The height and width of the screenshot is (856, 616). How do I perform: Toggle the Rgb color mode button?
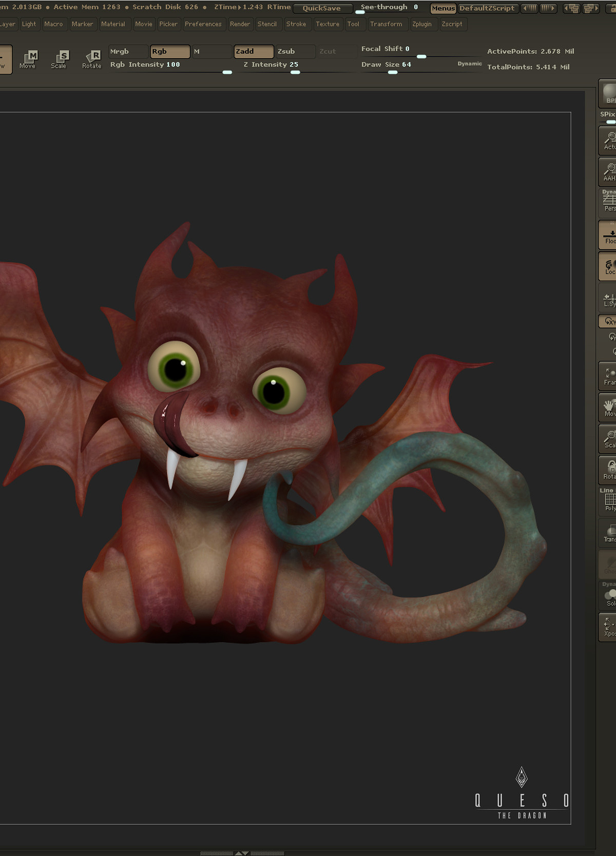[x=170, y=51]
